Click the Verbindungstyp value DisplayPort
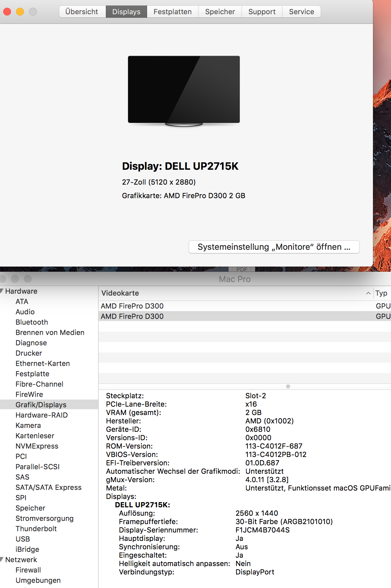 pos(255,572)
